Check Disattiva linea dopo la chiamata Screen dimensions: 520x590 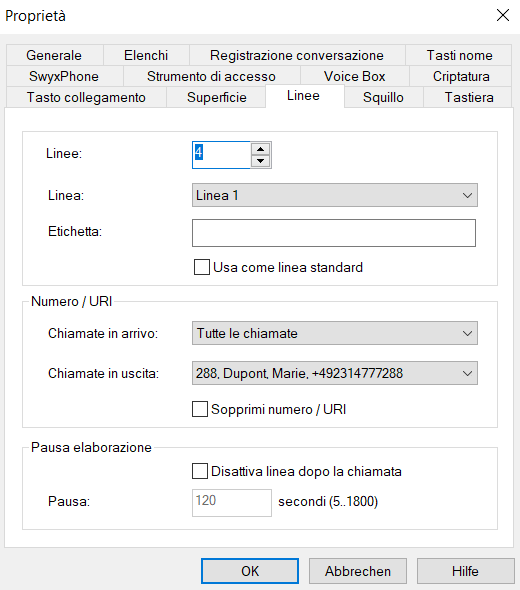tap(200, 471)
